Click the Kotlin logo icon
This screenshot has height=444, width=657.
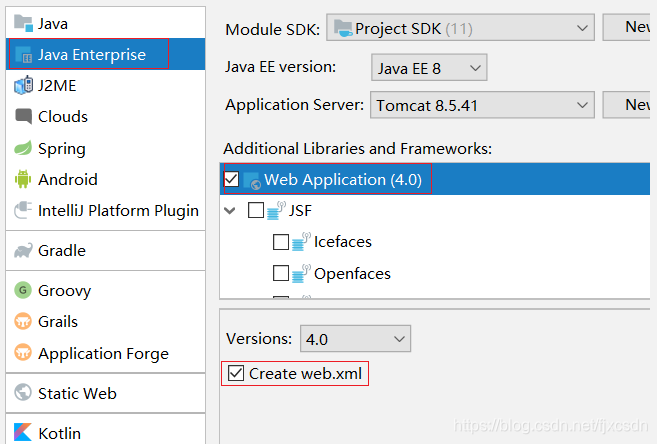point(23,432)
